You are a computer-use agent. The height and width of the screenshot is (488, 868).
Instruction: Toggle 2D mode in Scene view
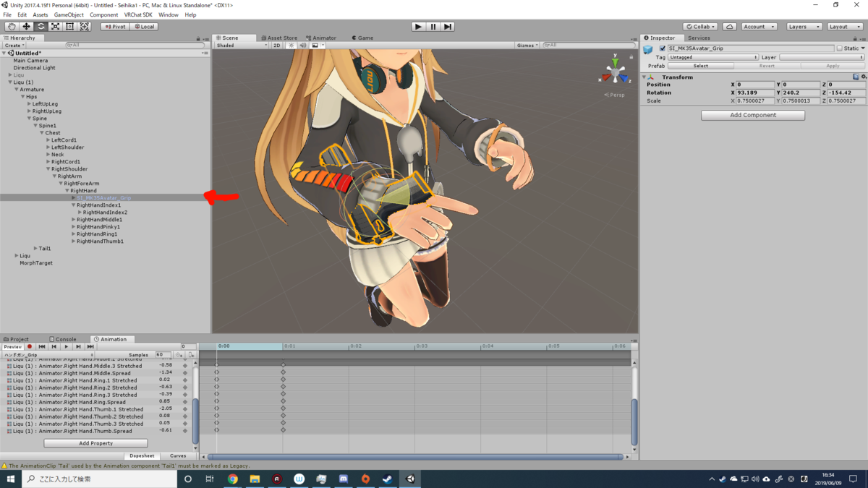tap(277, 46)
